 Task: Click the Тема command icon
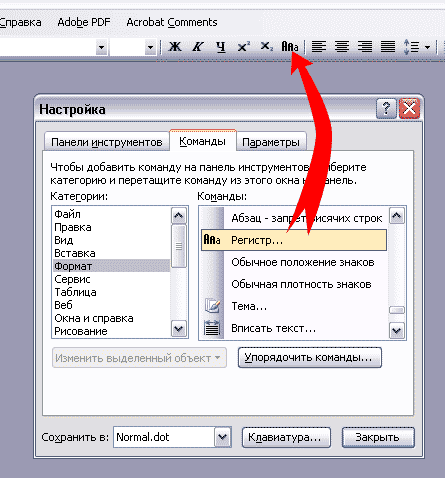pos(212,306)
